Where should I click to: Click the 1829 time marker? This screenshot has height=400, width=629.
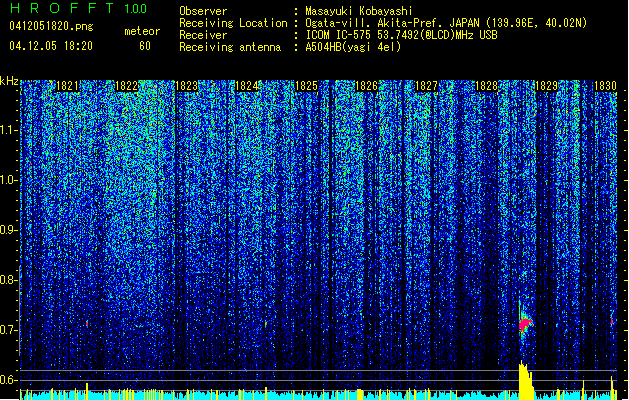click(x=546, y=86)
